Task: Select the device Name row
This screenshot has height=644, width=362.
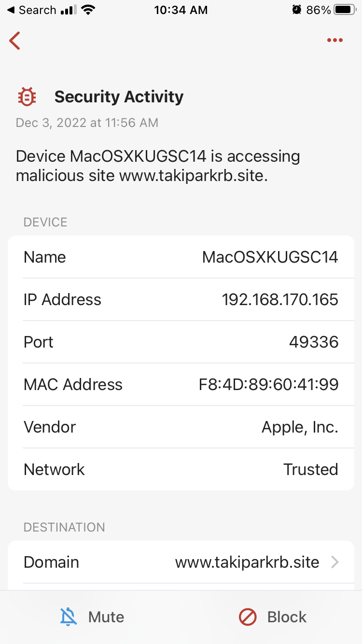Action: click(181, 257)
